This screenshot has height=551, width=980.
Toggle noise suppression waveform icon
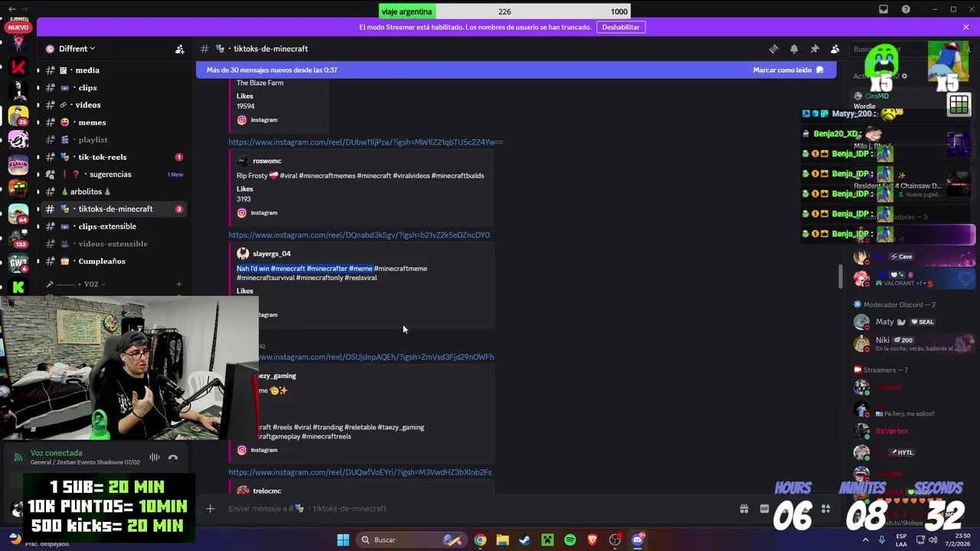point(155,458)
